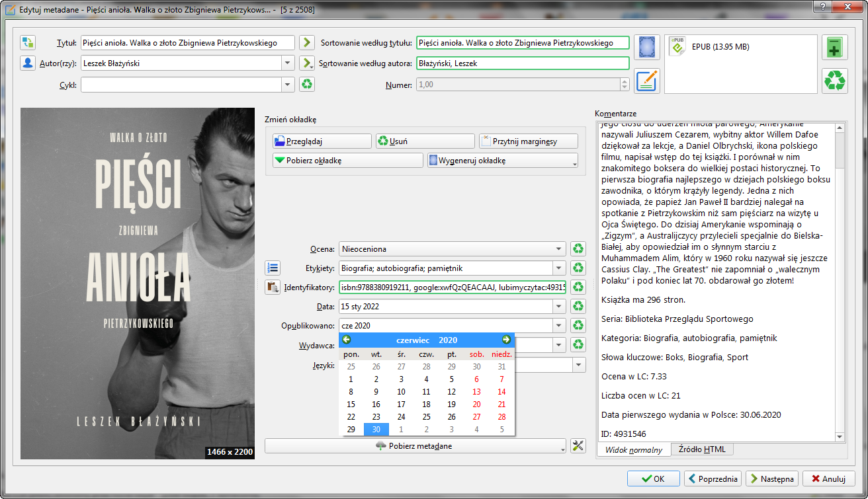Open the Ocena rating dropdown
868x499 pixels.
[x=560, y=249]
